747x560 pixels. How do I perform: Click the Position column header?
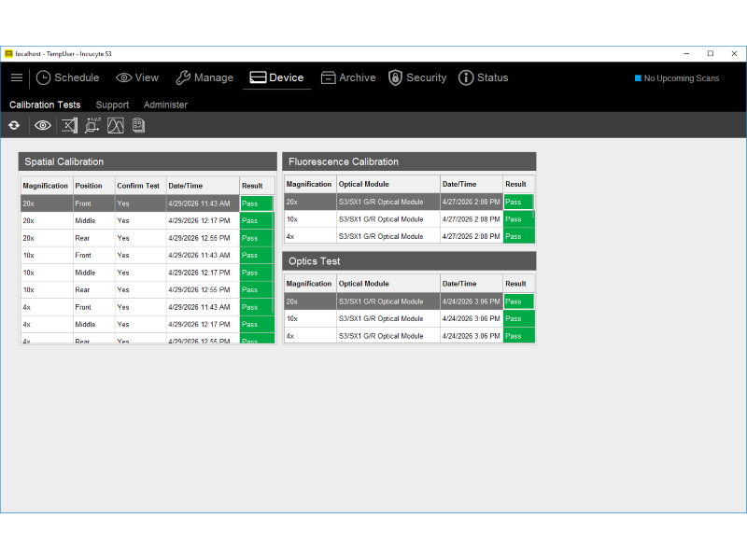[94, 186]
